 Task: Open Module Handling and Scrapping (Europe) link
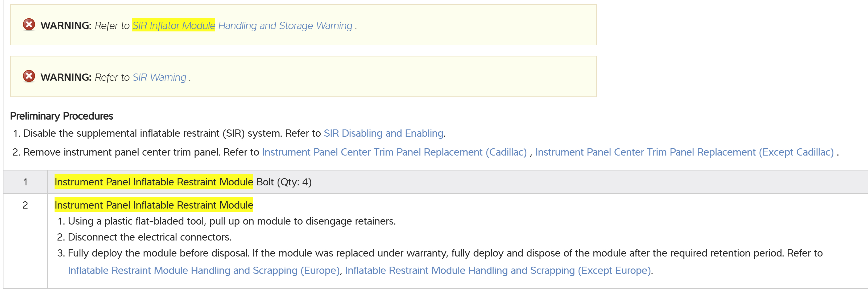pos(204,270)
